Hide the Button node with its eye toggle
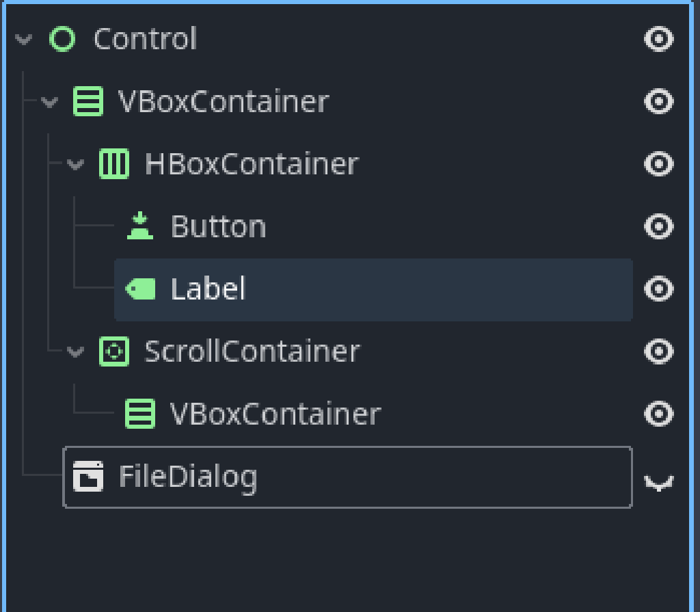 pos(658,226)
